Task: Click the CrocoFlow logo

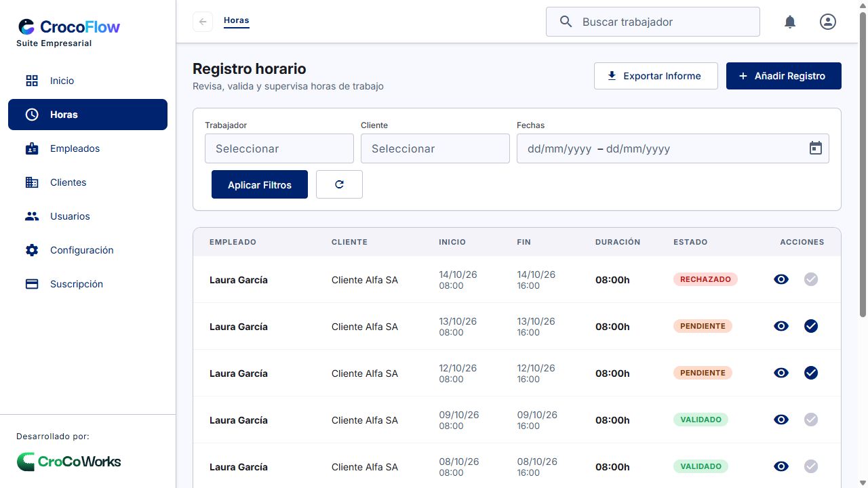Action: (69, 27)
